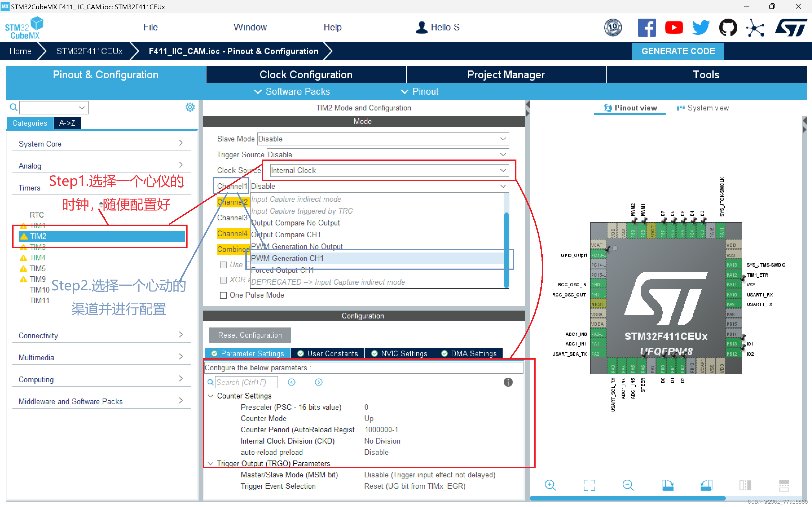The image size is (812, 507).
Task: Open the Facebook icon link
Action: (x=646, y=28)
